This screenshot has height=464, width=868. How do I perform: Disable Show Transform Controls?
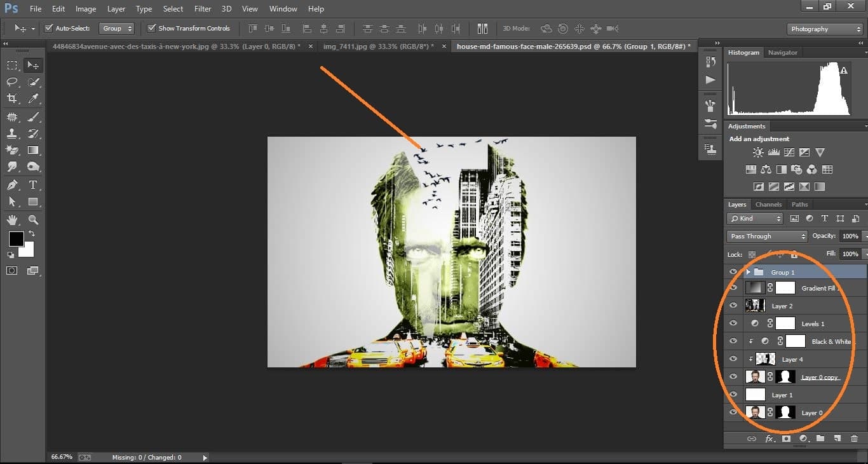point(151,28)
